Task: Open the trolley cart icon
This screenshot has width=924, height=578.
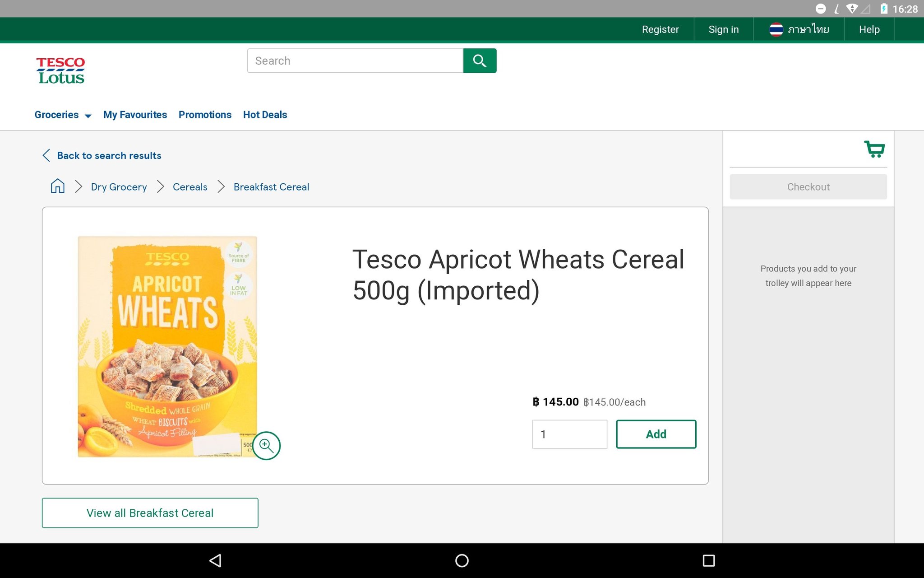Action: 874,149
